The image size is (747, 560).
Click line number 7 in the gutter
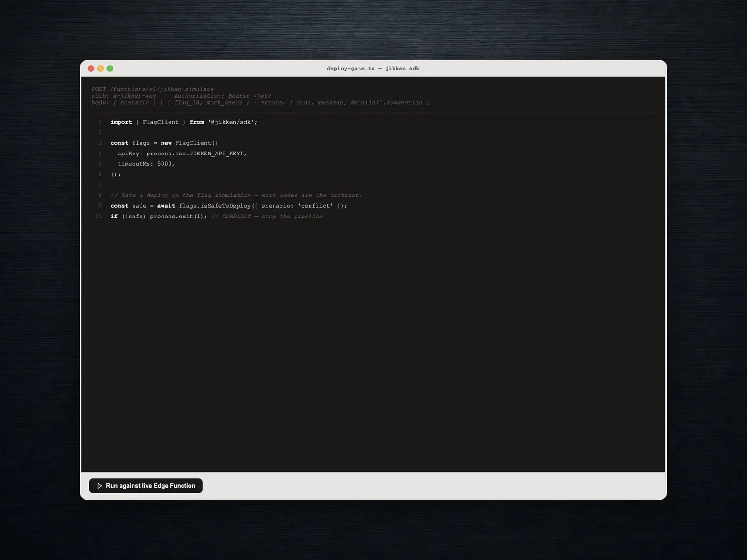(100, 185)
